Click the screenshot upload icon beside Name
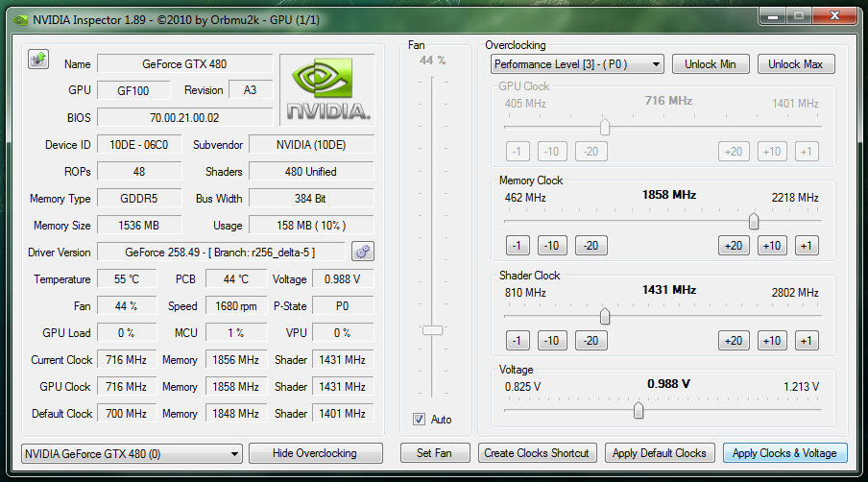This screenshot has width=868, height=482. coord(38,60)
